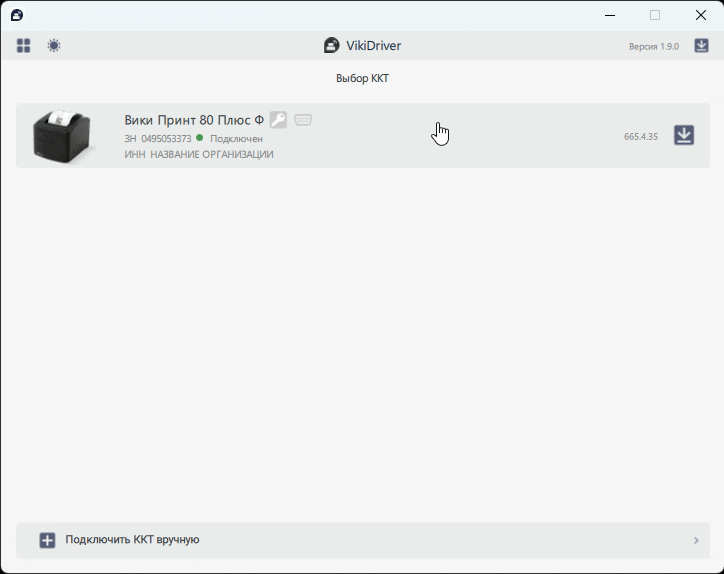Click the firmware version 665.4.35
Viewport: 724px width, 574px height.
tap(641, 136)
